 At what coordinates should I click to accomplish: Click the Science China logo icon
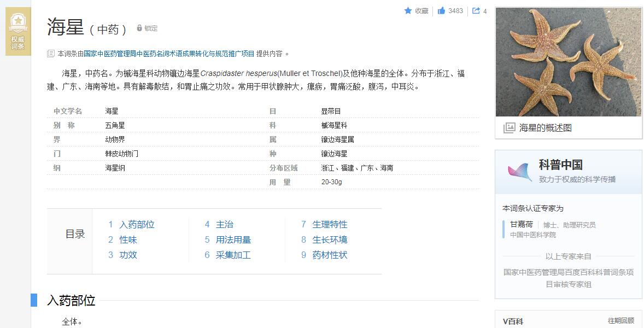[519, 172]
